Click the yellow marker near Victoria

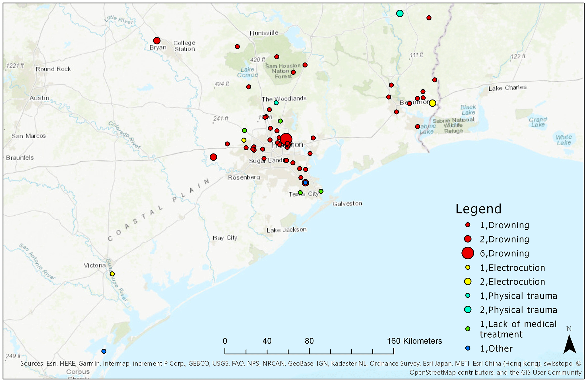112,274
